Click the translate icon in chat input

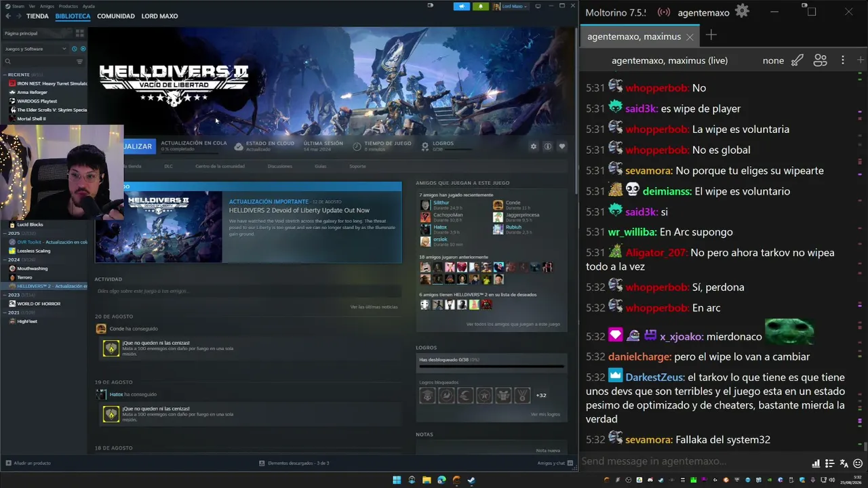click(x=844, y=464)
